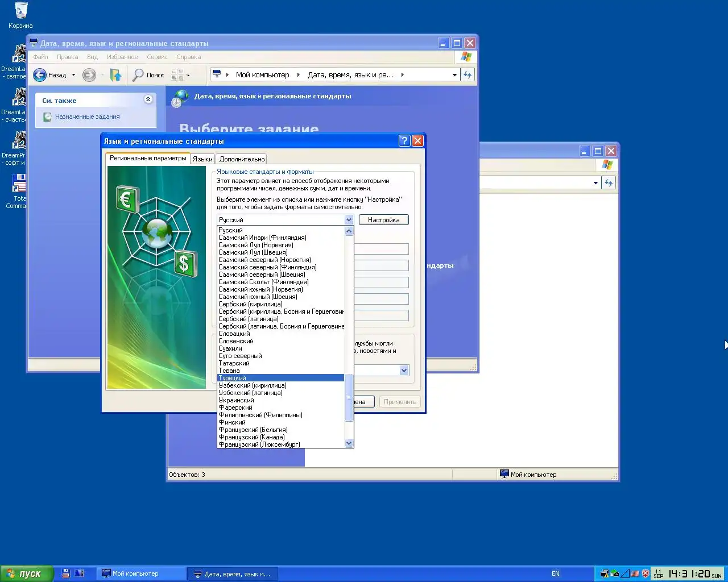
Task: Click the views grid icon in toolbar
Action: click(177, 75)
